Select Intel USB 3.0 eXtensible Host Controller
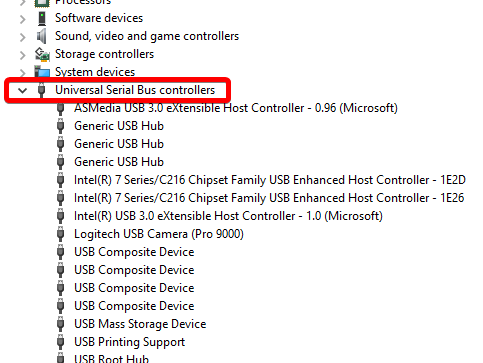 [228, 216]
